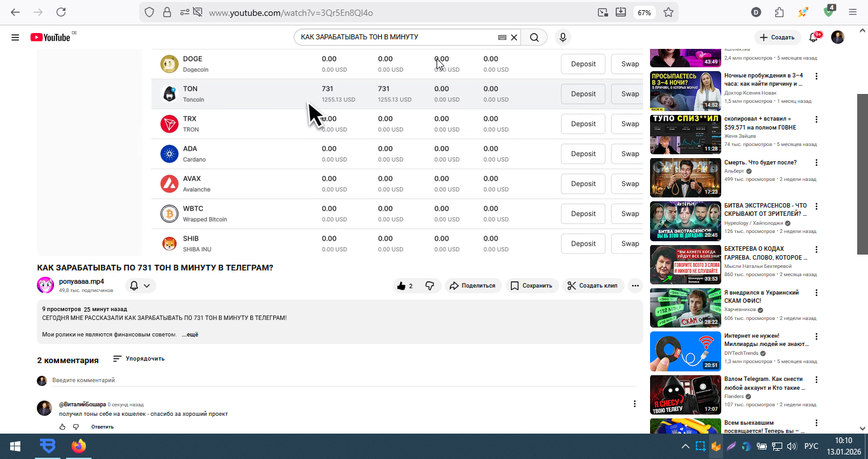
Task: Click the Создать create button
Action: tap(777, 37)
